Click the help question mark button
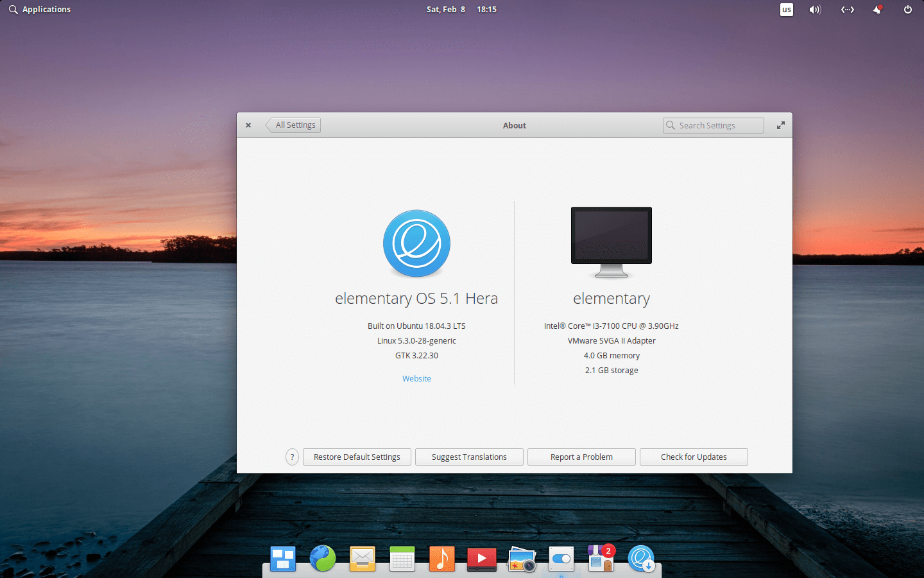 coord(292,457)
